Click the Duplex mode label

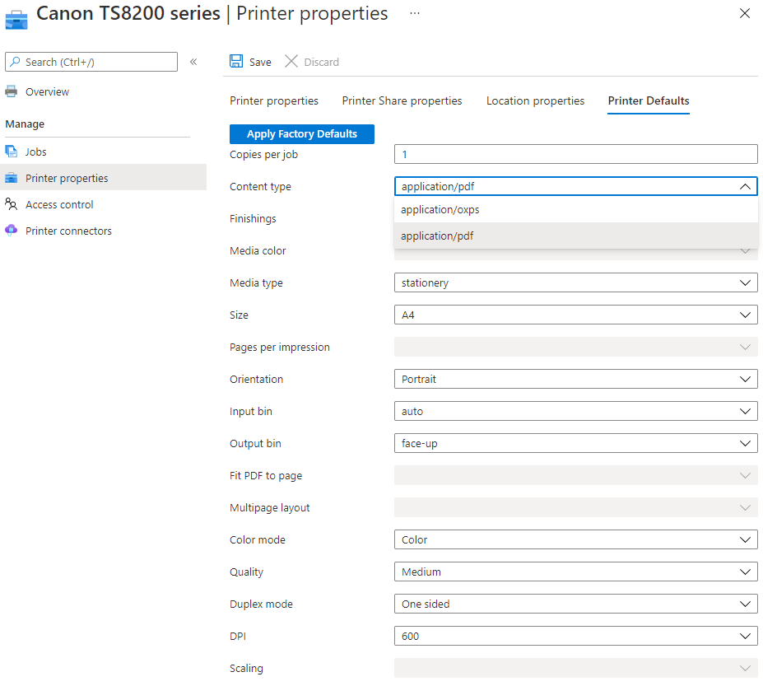coord(261,604)
